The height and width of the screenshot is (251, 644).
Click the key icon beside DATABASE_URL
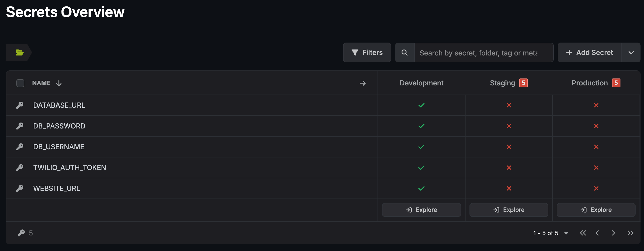20,105
